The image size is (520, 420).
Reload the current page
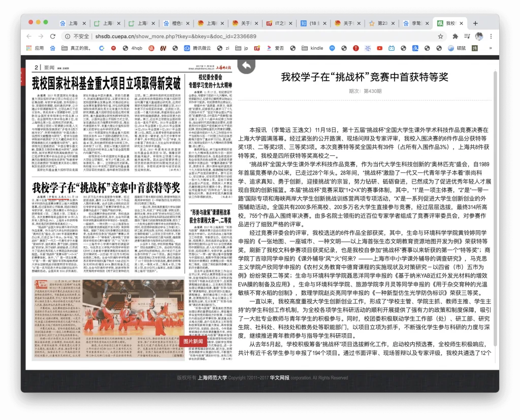click(53, 36)
